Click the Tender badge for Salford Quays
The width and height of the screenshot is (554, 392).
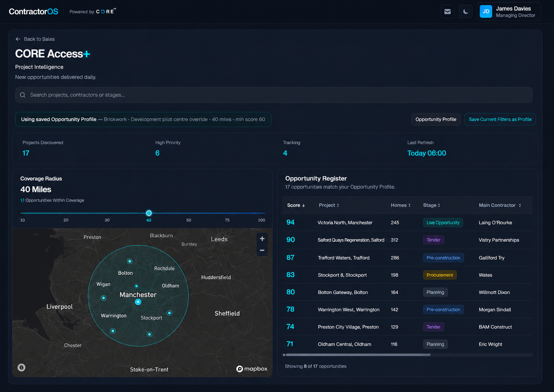433,240
